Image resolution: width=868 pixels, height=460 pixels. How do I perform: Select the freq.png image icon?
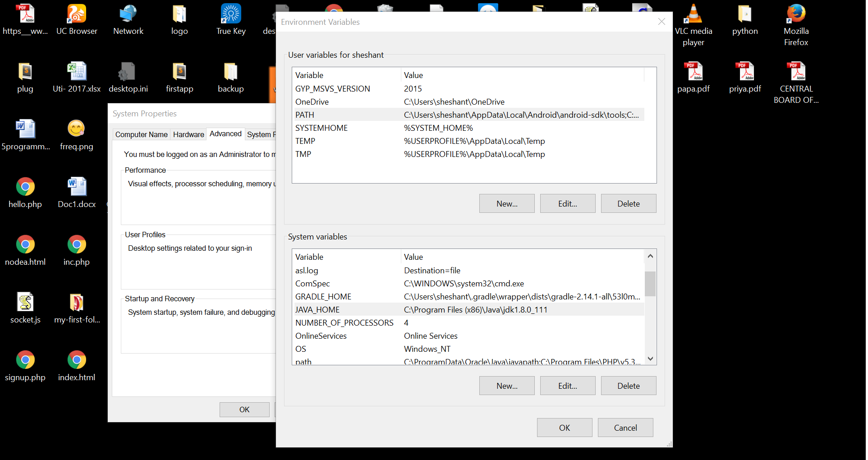[x=77, y=135]
